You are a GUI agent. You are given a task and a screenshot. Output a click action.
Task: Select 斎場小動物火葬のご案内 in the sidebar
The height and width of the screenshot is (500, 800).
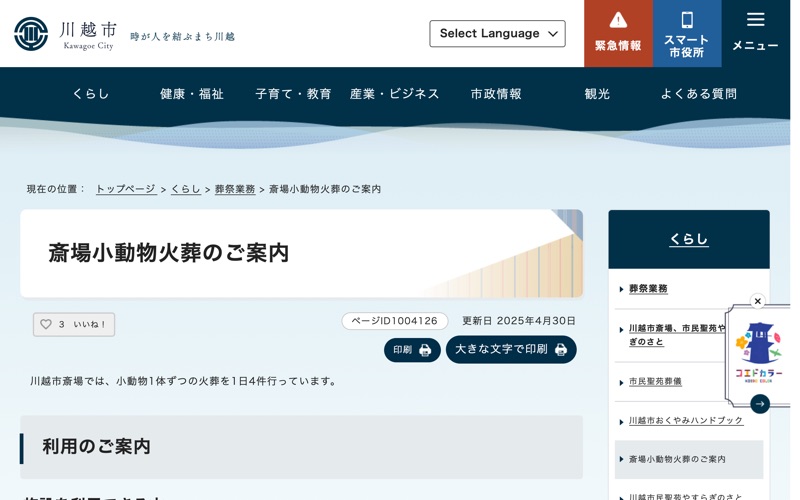(689, 459)
